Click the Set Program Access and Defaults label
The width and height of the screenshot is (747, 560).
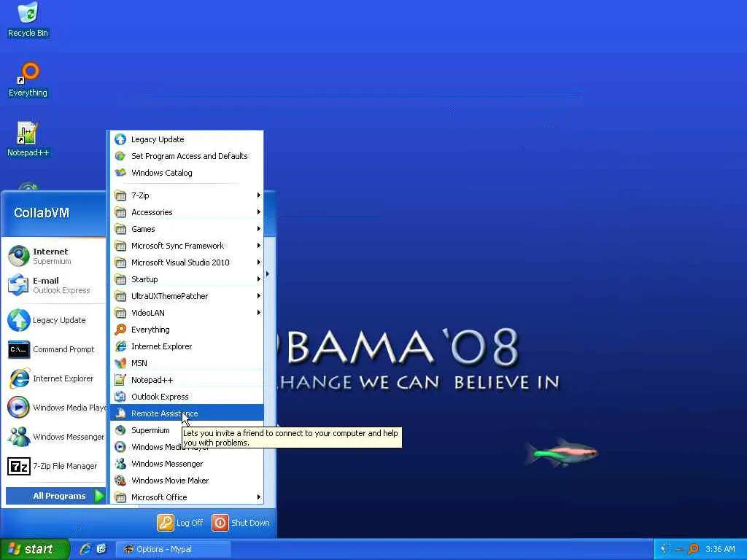[x=189, y=156]
